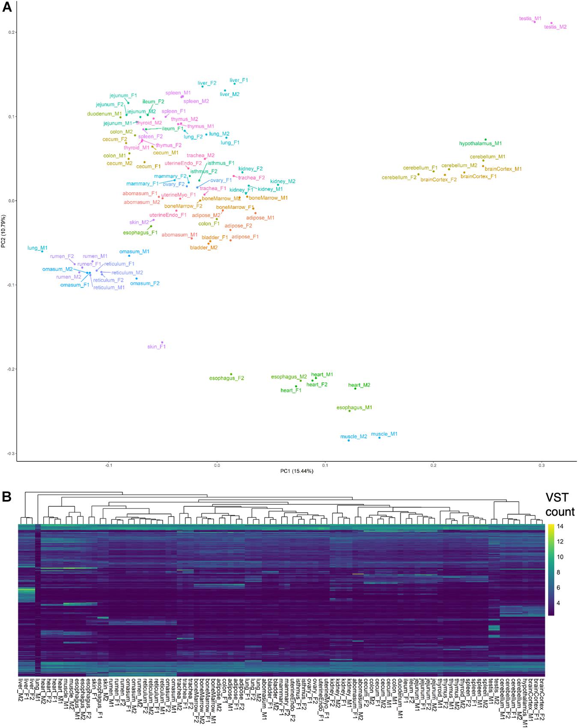This screenshot has width=578, height=728.
Task: Select the liver_F1 label
Action: pyautogui.click(x=238, y=80)
